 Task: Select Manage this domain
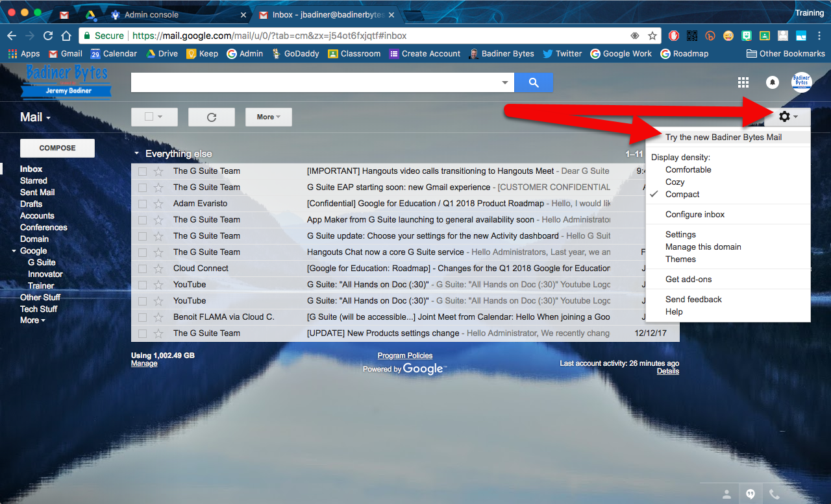pyautogui.click(x=703, y=247)
